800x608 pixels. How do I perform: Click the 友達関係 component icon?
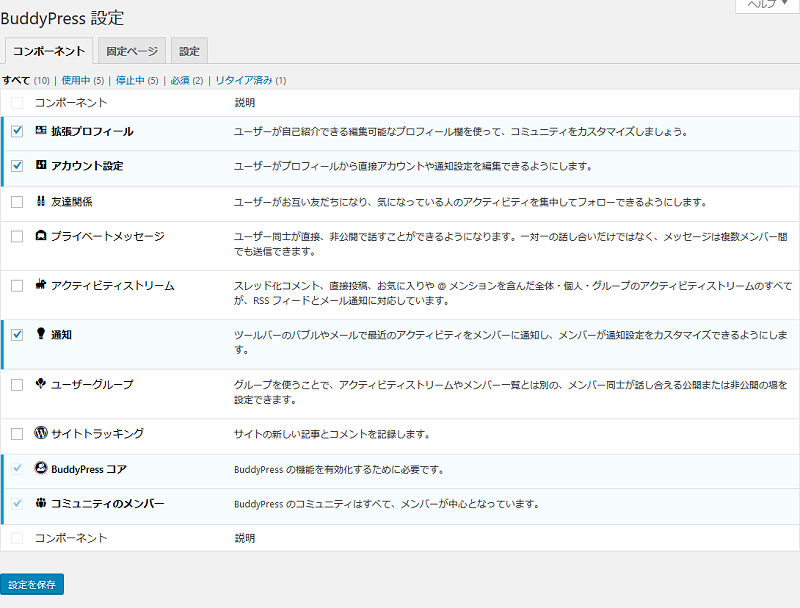pyautogui.click(x=41, y=201)
